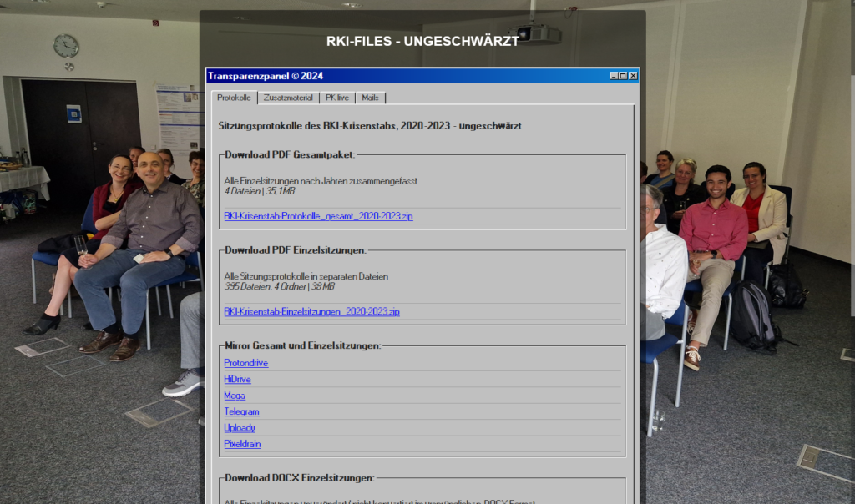This screenshot has width=855, height=504.
Task: Click the '395 Dateien, 4 Ordner | 38MB' text
Action: [279, 286]
